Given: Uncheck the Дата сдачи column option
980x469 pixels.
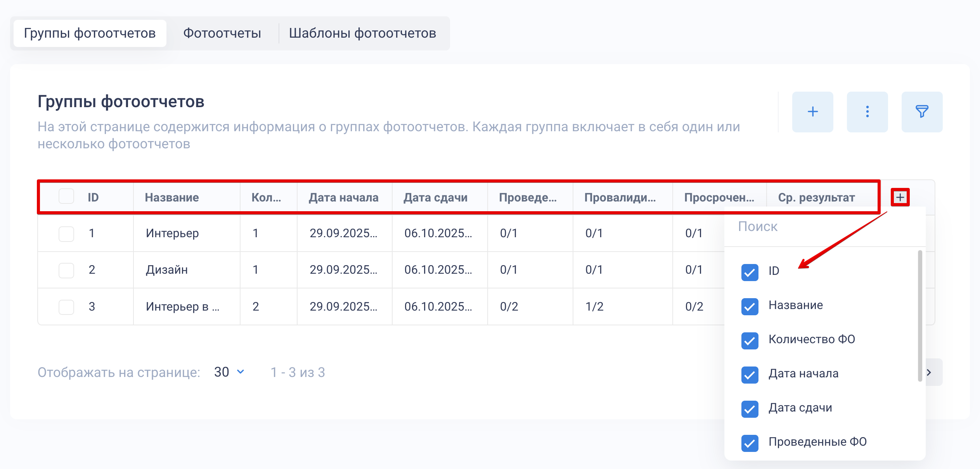Looking at the screenshot, I should tap(750, 409).
